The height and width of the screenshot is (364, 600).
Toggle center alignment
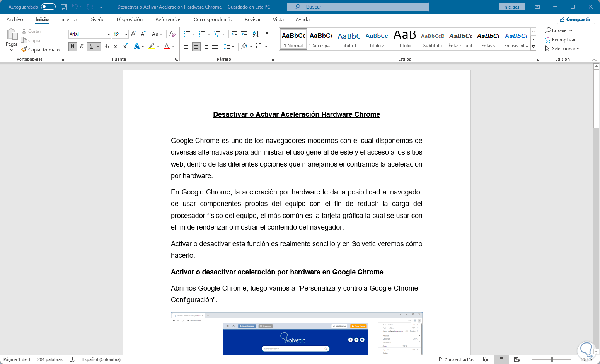point(196,46)
